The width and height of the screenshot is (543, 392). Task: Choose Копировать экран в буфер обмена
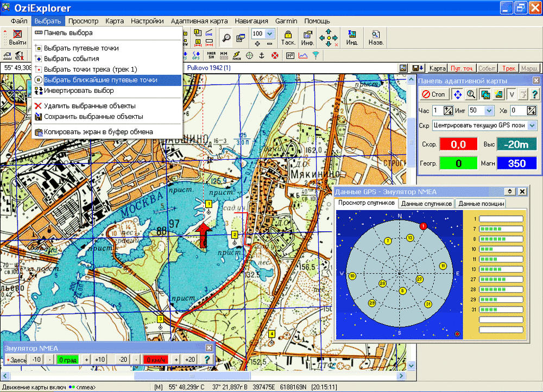(x=108, y=132)
